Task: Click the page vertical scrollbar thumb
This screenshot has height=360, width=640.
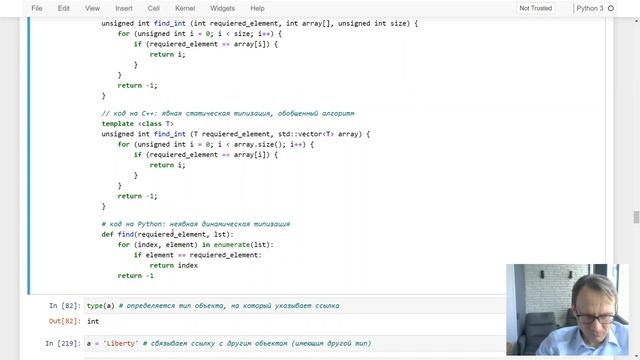Action: (636, 217)
